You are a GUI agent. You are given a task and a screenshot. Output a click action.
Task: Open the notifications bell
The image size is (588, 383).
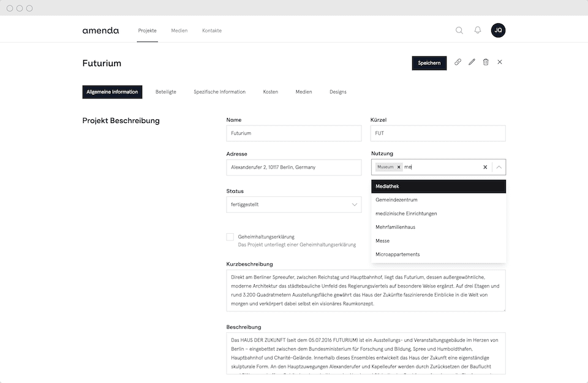coord(478,31)
